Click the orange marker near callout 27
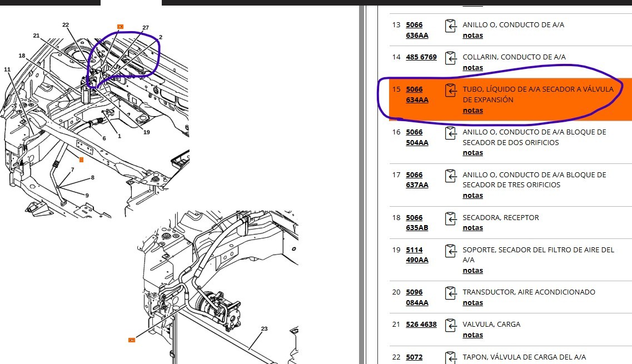The width and height of the screenshot is (632, 364). (120, 27)
